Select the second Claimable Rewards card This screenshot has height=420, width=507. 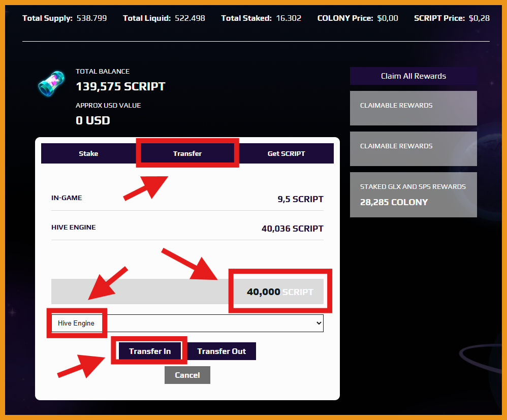(x=413, y=149)
